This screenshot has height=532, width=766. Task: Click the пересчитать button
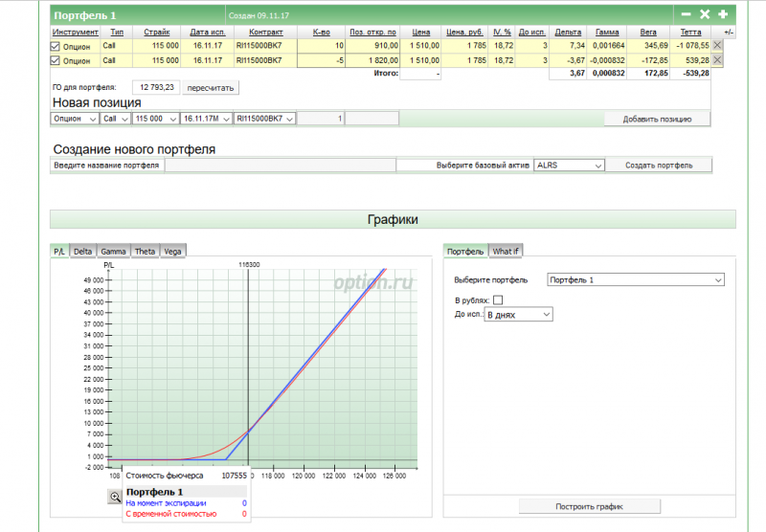pyautogui.click(x=210, y=87)
